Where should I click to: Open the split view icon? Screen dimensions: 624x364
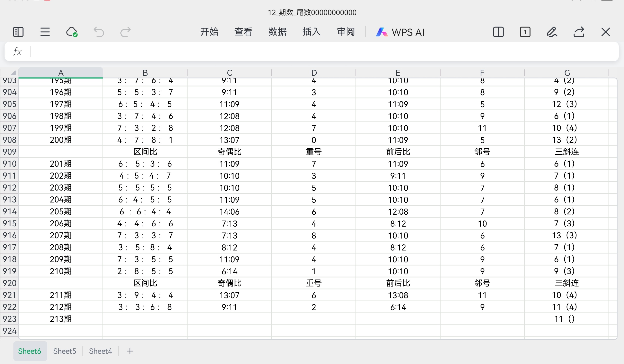[498, 32]
